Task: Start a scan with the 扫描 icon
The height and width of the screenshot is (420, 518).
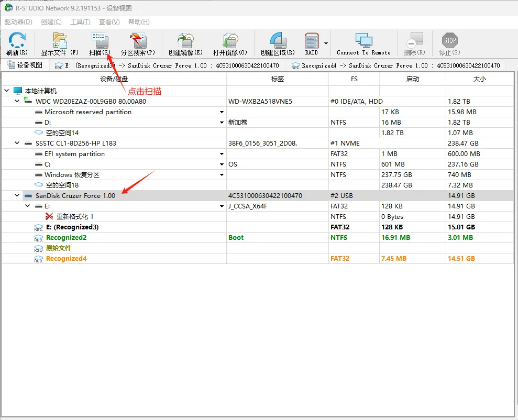Action: click(100, 40)
